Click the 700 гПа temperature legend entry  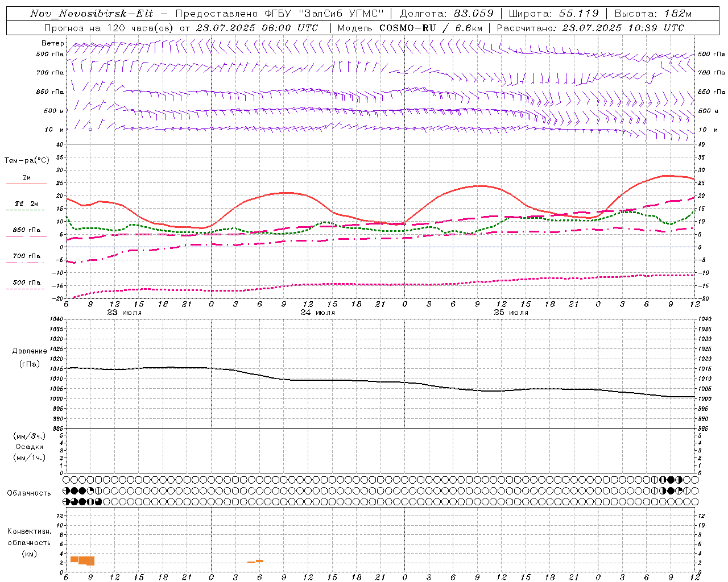[x=26, y=256]
